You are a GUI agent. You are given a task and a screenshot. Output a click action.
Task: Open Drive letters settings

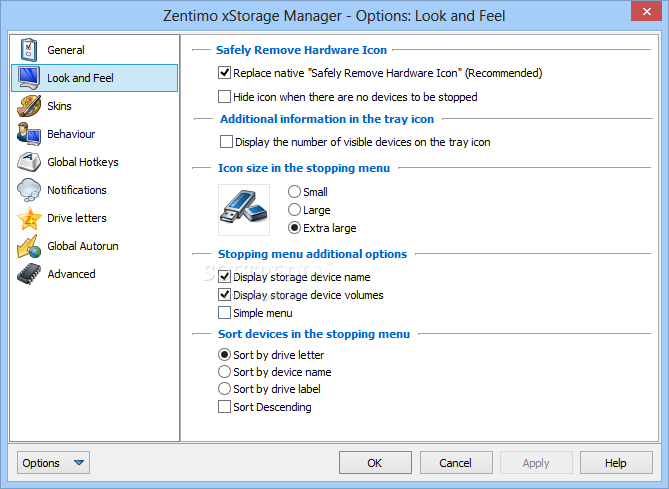click(x=94, y=218)
